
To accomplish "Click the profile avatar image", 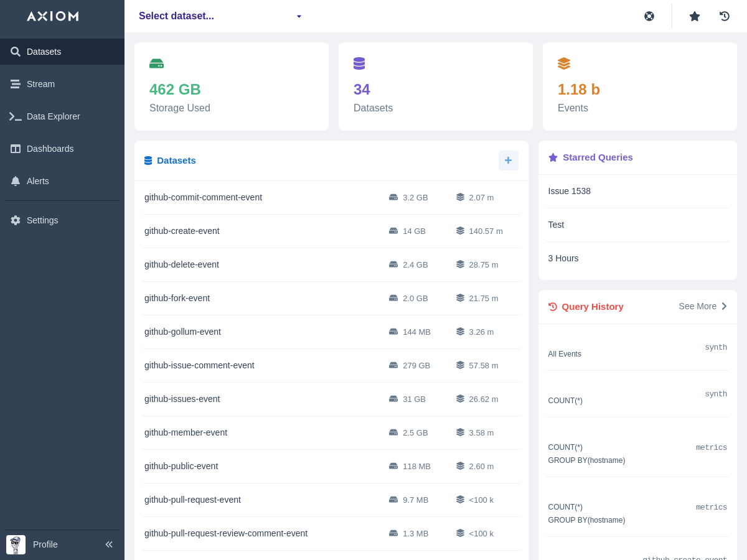I will 16,544.
